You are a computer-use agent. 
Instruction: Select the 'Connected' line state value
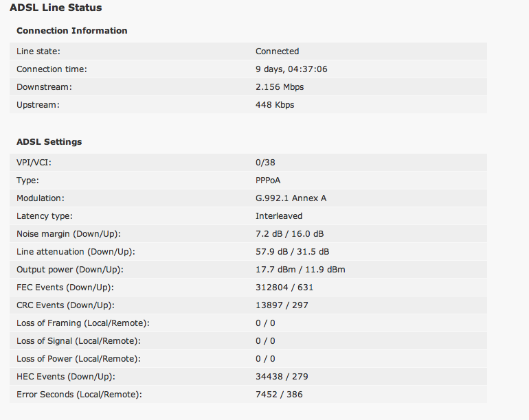[x=278, y=51]
